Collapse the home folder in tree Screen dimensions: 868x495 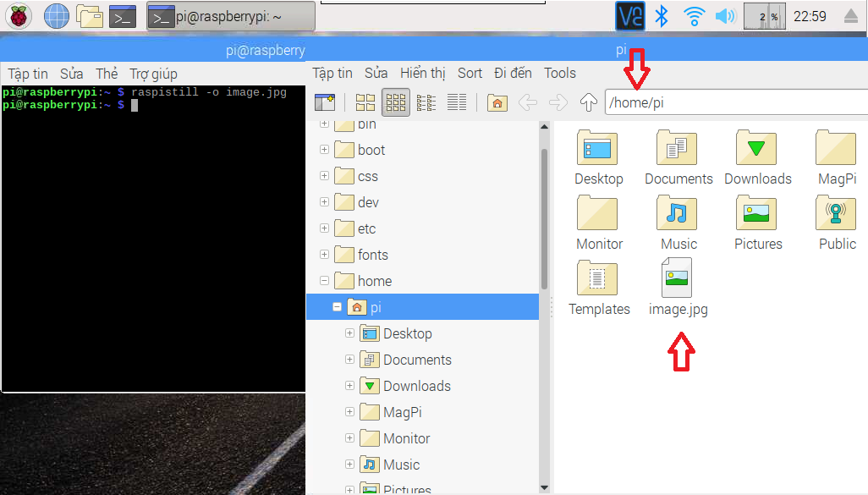click(324, 281)
